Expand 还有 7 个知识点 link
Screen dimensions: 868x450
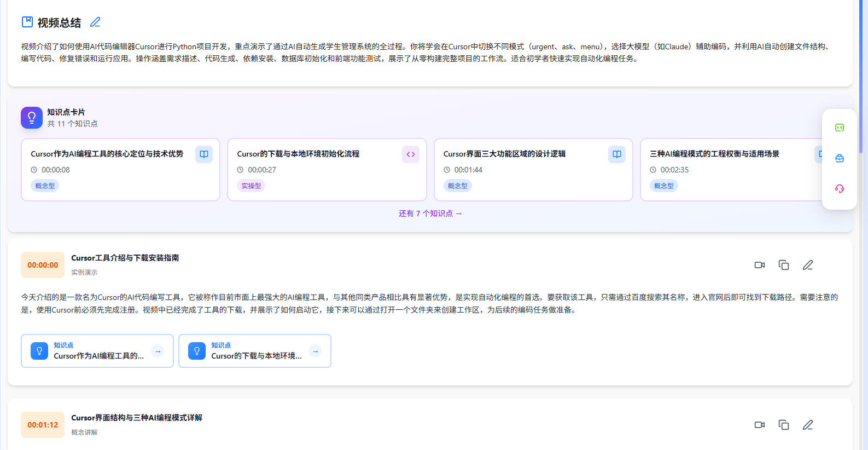point(430,214)
